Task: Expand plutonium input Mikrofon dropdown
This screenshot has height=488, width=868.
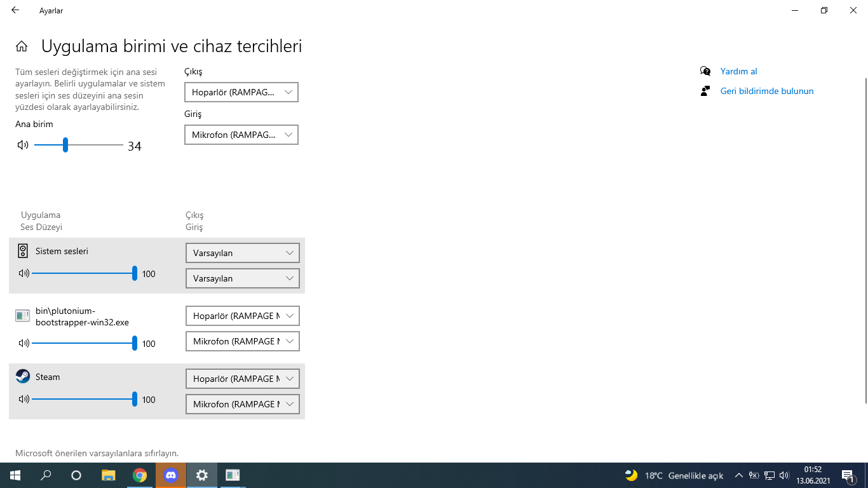Action: (x=242, y=341)
